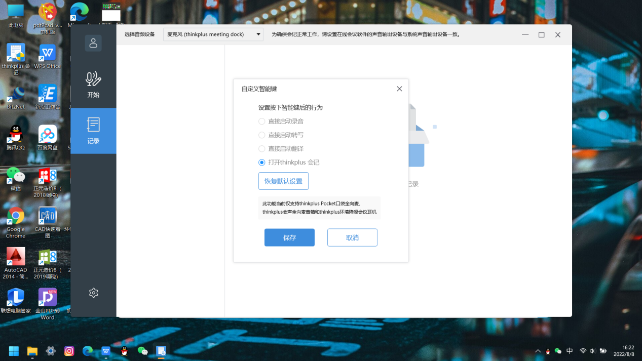Open volume control in tray
The height and width of the screenshot is (362, 644).
(594, 352)
